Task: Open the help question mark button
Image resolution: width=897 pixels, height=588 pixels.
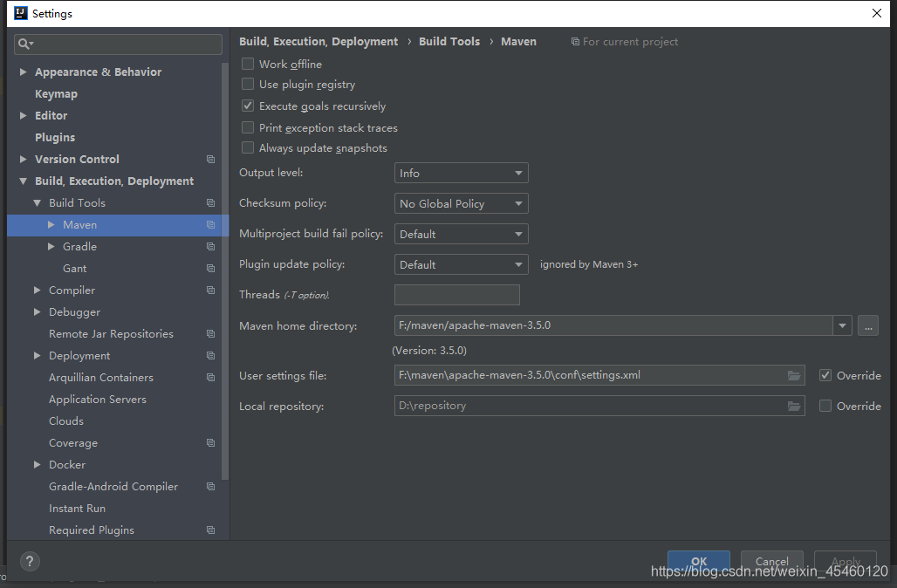Action: [x=30, y=561]
